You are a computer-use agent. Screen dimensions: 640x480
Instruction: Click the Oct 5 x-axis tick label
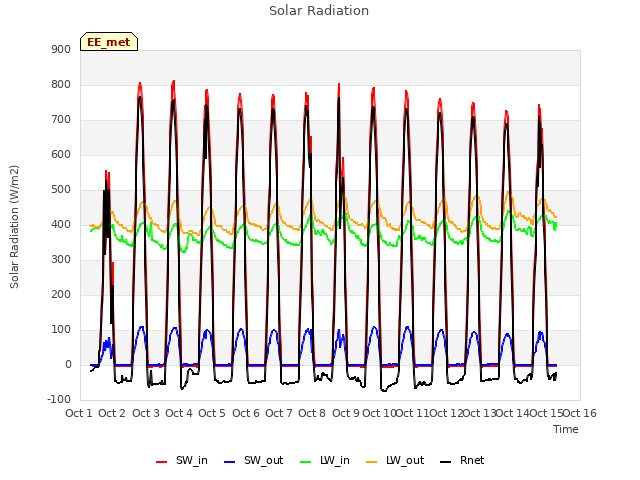[x=212, y=413]
